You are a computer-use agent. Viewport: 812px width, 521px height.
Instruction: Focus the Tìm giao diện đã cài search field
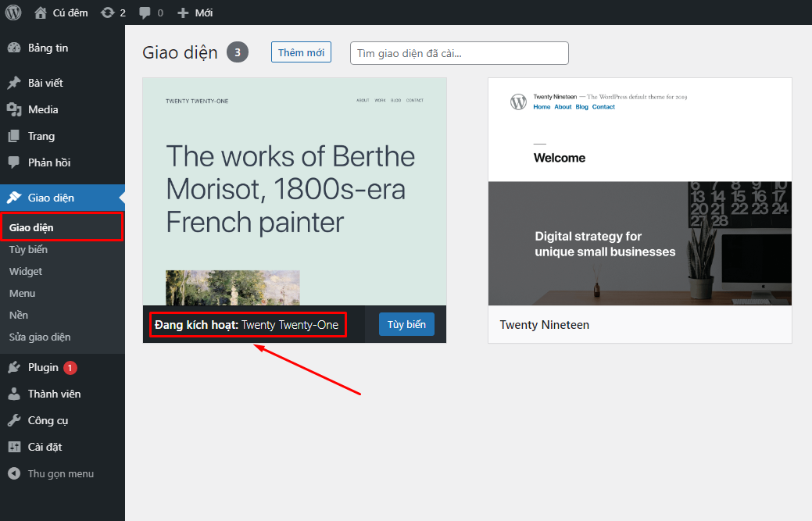460,53
